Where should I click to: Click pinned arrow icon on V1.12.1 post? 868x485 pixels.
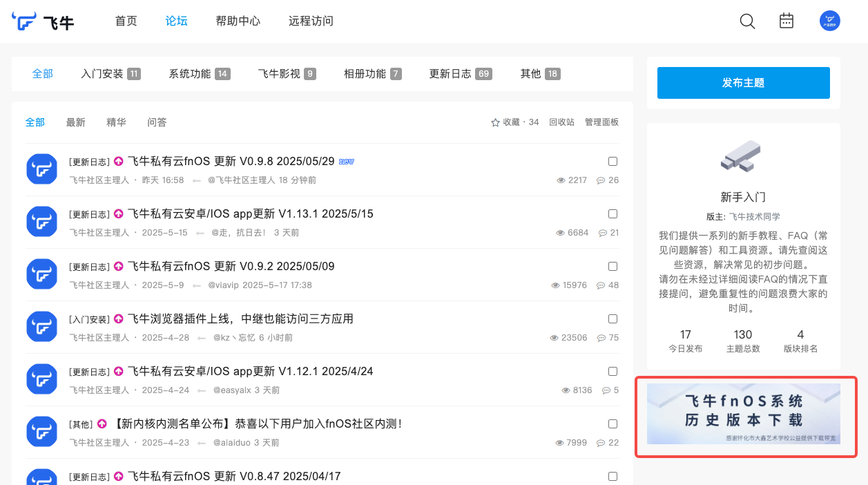click(118, 372)
